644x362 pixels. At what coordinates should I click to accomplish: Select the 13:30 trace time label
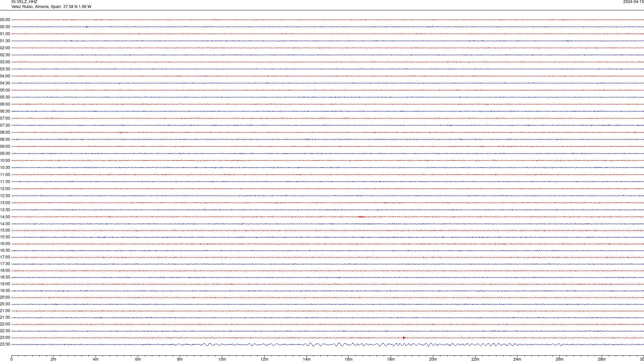tap(5, 210)
